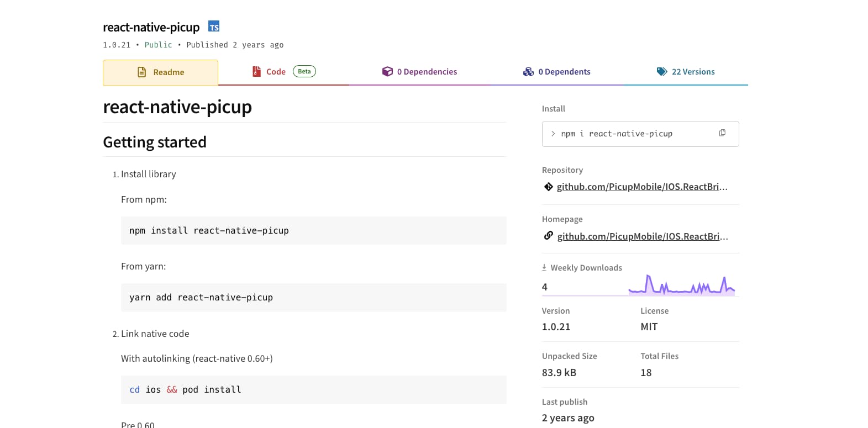Click the install prompt chevron icon
This screenshot has height=428, width=868.
(553, 134)
